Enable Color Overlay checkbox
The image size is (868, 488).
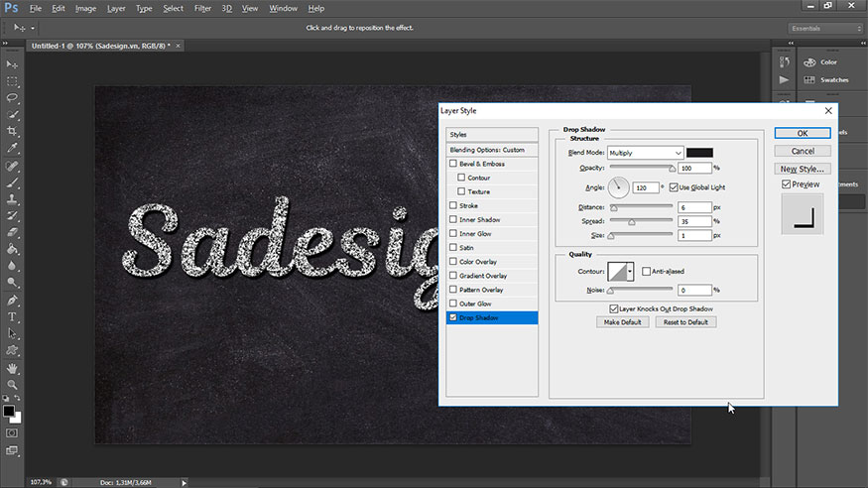453,261
